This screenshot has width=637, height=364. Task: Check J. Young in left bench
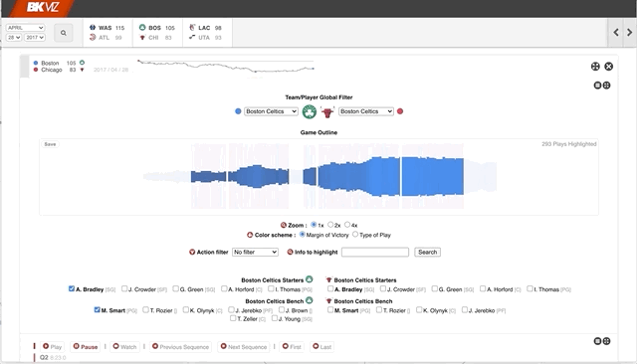pyautogui.click(x=275, y=318)
